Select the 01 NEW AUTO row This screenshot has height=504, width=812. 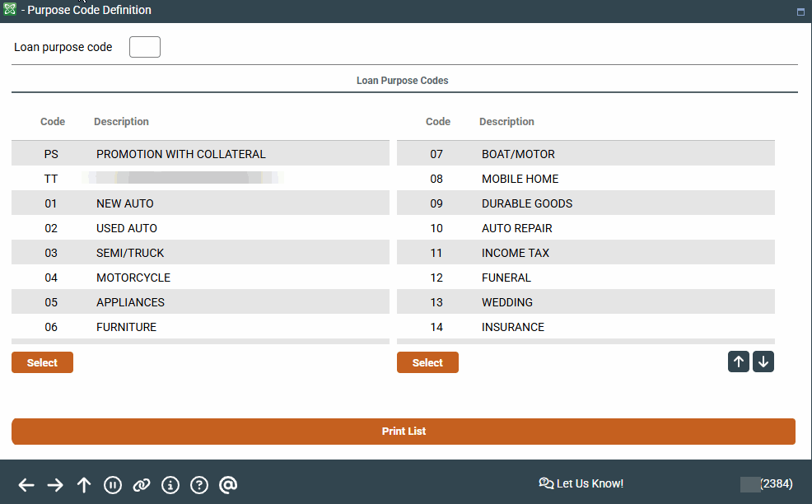[x=200, y=203]
